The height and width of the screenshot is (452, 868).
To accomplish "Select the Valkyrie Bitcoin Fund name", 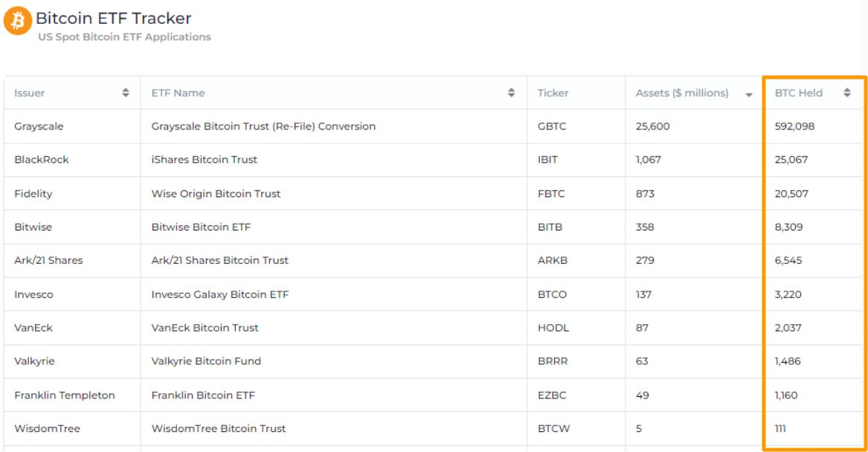I will 206,361.
